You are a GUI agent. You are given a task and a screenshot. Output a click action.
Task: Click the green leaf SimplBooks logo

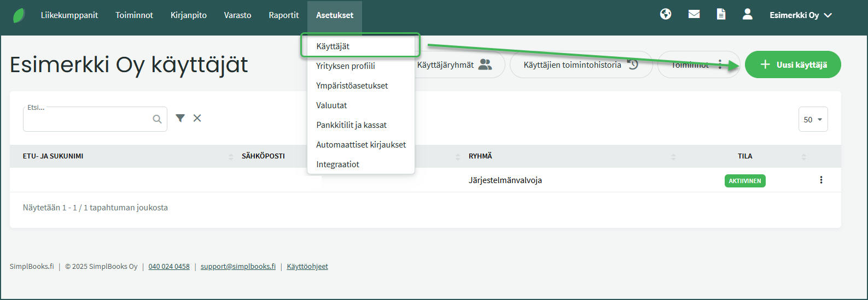(x=19, y=15)
